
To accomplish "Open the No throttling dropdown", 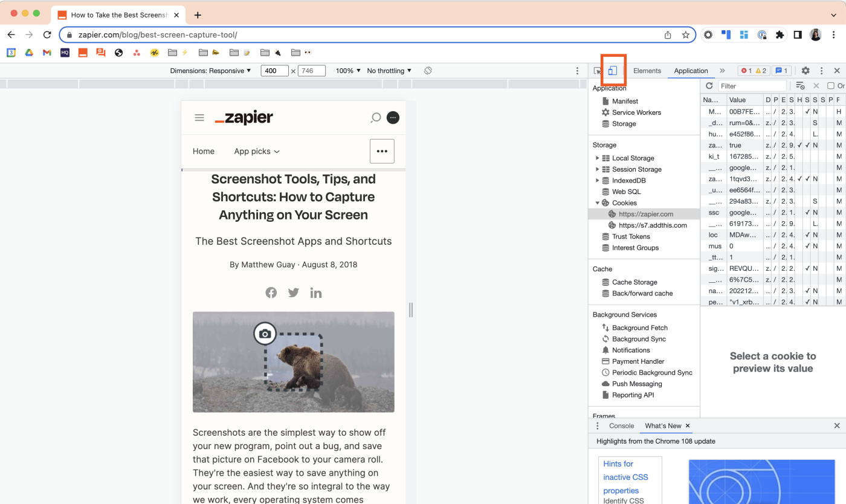I will pos(389,71).
